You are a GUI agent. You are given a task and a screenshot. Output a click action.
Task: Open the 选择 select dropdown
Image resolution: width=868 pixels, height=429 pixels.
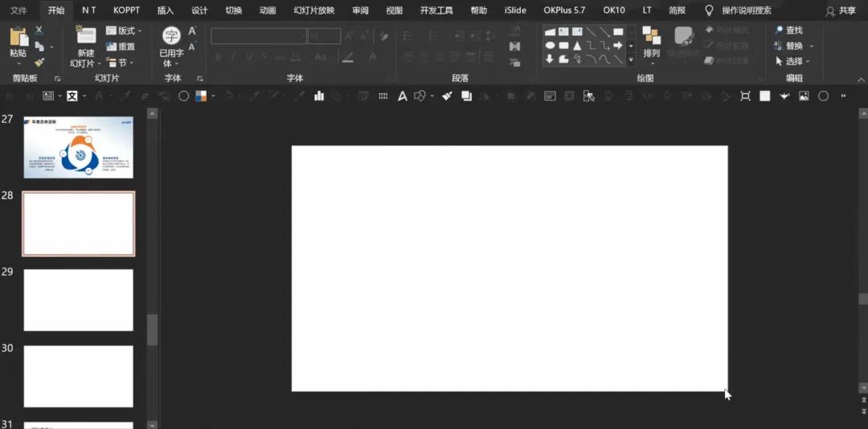[793, 61]
